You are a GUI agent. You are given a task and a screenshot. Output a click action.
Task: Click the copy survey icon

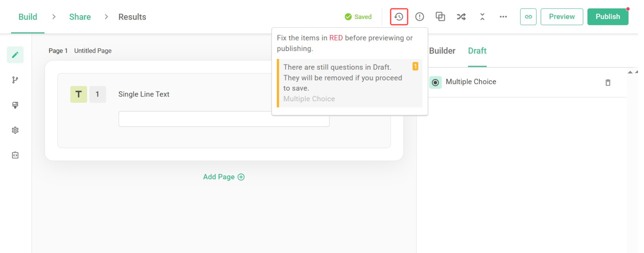(x=440, y=17)
